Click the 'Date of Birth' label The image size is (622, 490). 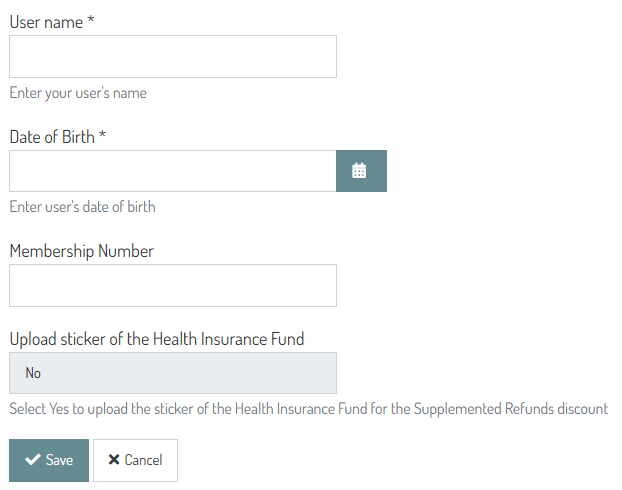coord(52,137)
